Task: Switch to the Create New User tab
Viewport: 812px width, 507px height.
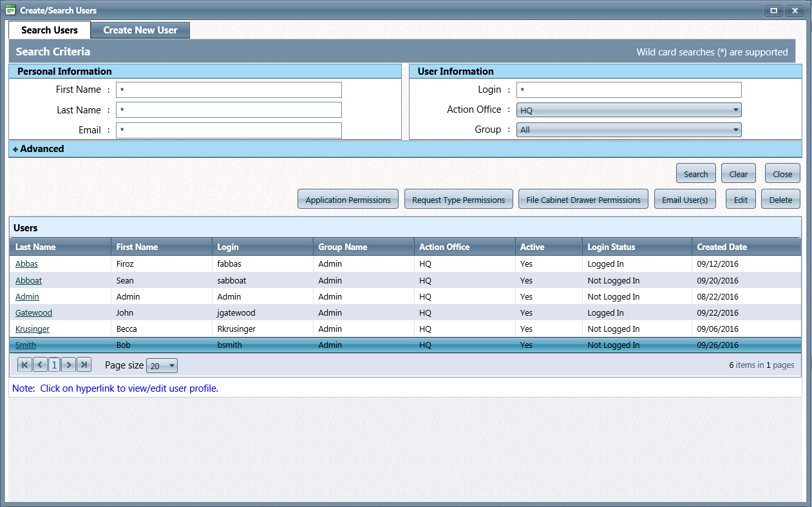Action: click(140, 30)
